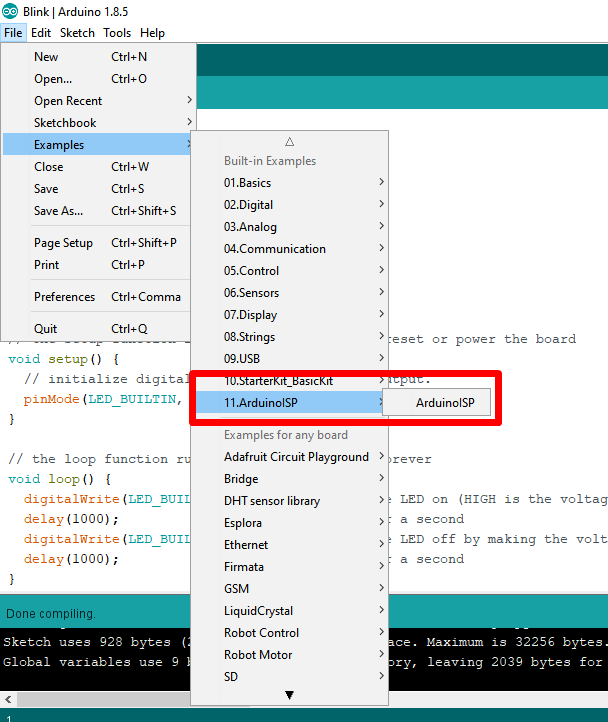Image resolution: width=608 pixels, height=722 pixels.
Task: Open the Help menu
Action: [152, 33]
